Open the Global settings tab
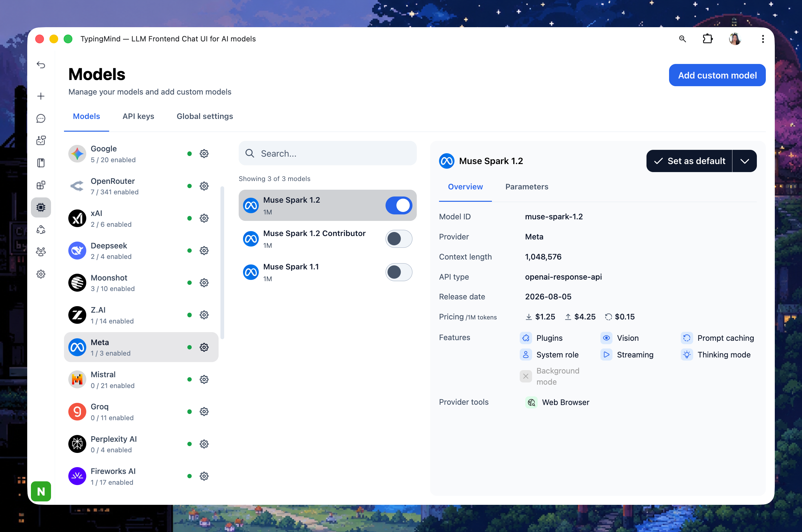The height and width of the screenshot is (532, 802). click(205, 116)
